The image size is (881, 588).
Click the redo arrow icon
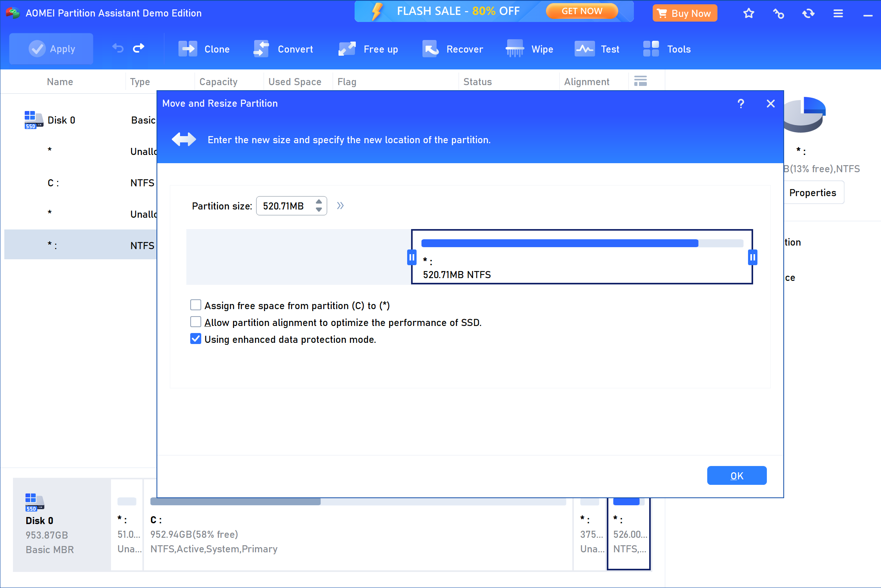click(x=139, y=49)
